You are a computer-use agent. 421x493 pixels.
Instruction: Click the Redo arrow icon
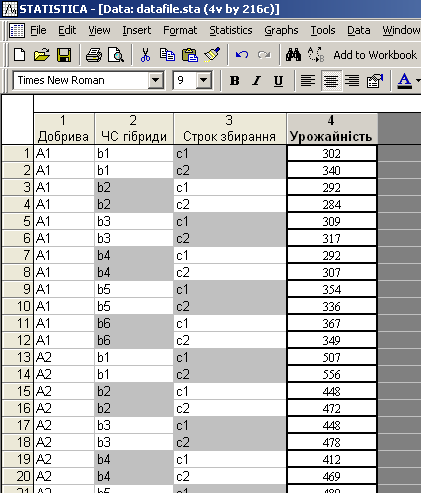[264, 55]
